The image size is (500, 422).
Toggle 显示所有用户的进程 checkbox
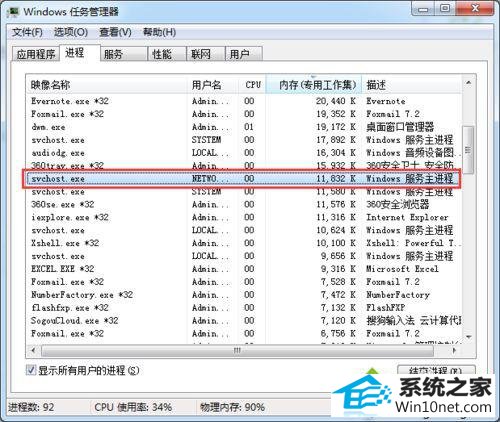pyautogui.click(x=31, y=370)
